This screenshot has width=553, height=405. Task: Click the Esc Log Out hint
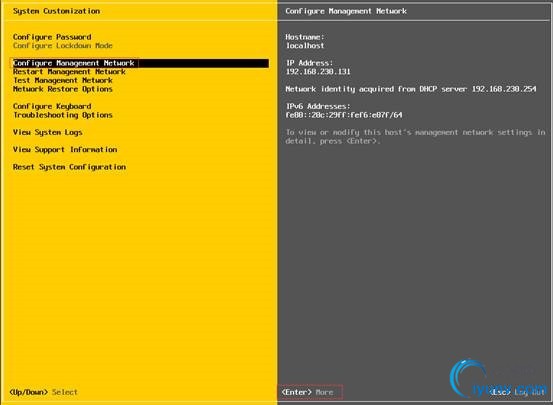tap(517, 392)
